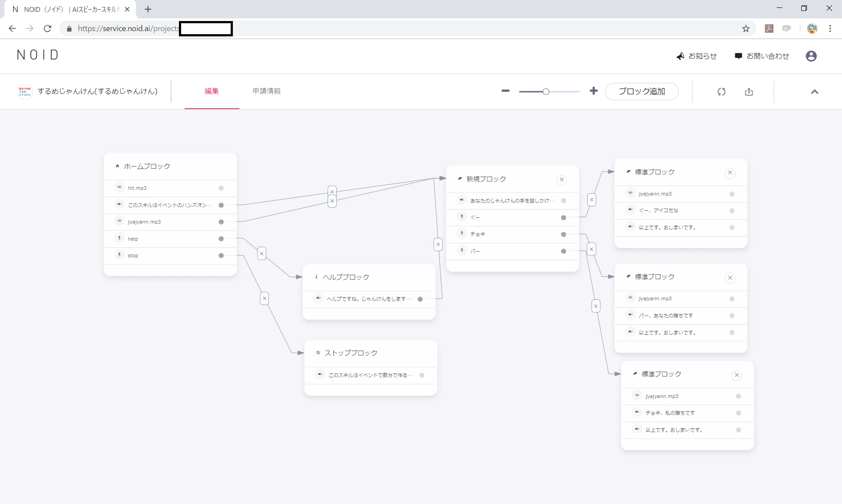Image resolution: width=842 pixels, height=504 pixels.
Task: Click the zoom level slider handle
Action: click(x=546, y=92)
